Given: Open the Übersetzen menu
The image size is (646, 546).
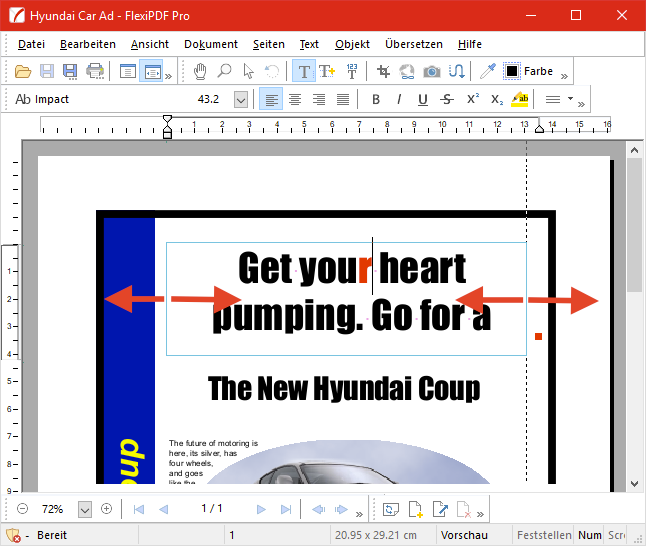Looking at the screenshot, I should 413,44.
